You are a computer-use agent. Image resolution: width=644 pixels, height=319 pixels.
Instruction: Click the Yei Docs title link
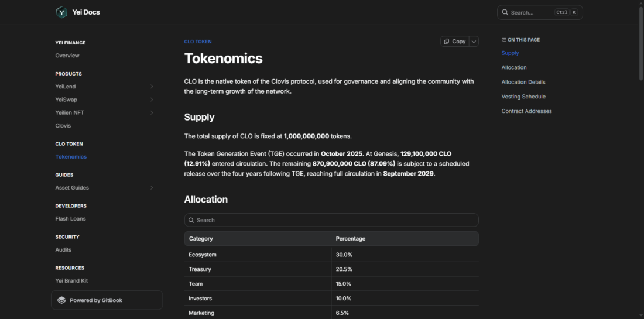(x=86, y=12)
